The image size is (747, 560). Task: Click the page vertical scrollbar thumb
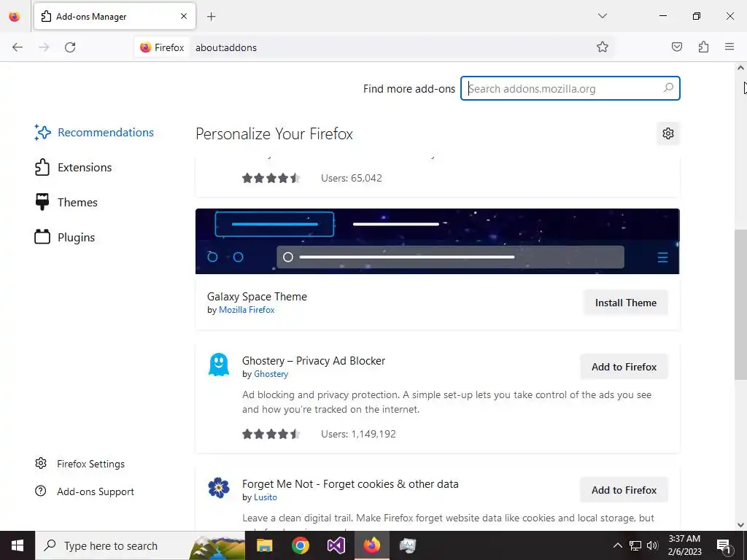(740, 305)
